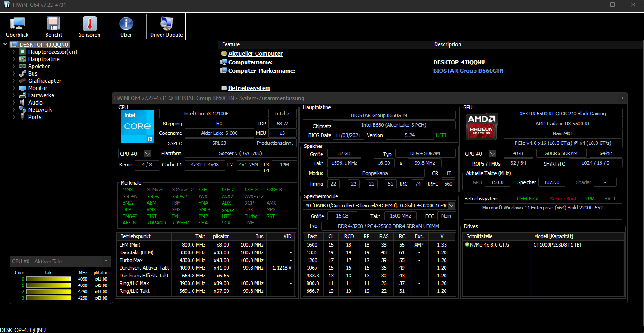Viewport: 644px width, 333px height.
Task: Click the Audio tree icon
Action: coord(23,103)
